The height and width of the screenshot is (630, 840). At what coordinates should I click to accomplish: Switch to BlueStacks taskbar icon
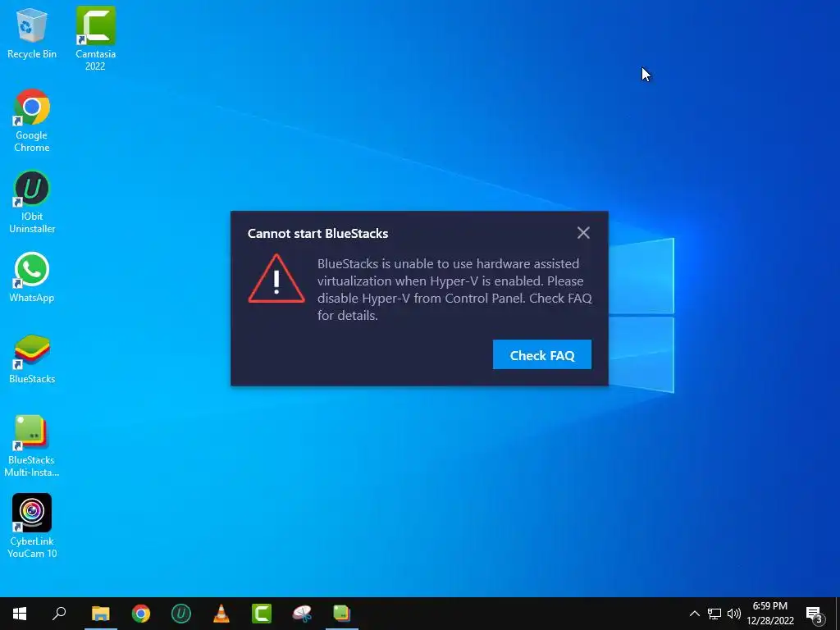342,614
